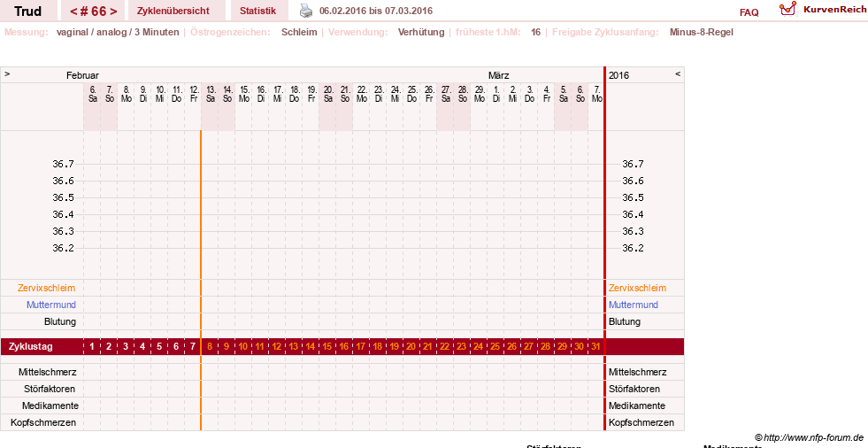
Task: Click the Messung value vaginal / analog / 3 Minuten
Action: click(118, 32)
